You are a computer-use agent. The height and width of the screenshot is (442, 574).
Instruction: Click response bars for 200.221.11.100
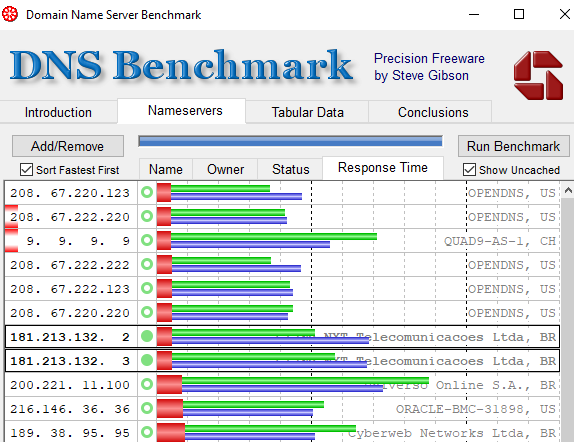coord(293,384)
